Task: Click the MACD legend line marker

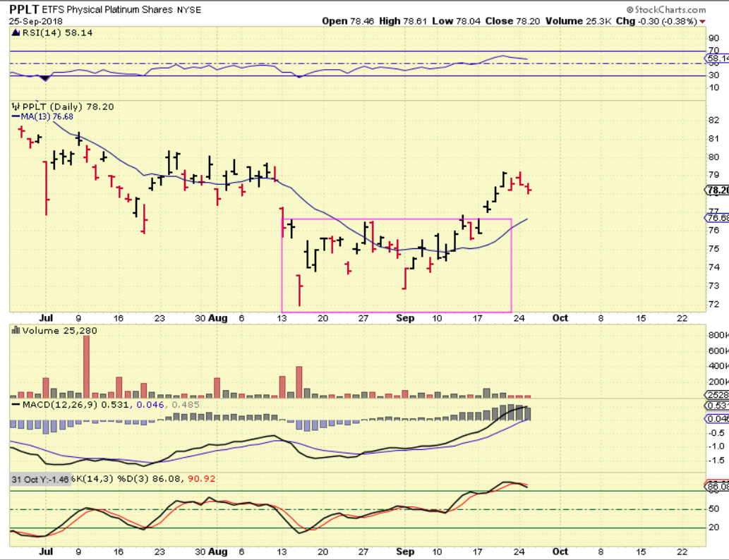Action: click(16, 405)
